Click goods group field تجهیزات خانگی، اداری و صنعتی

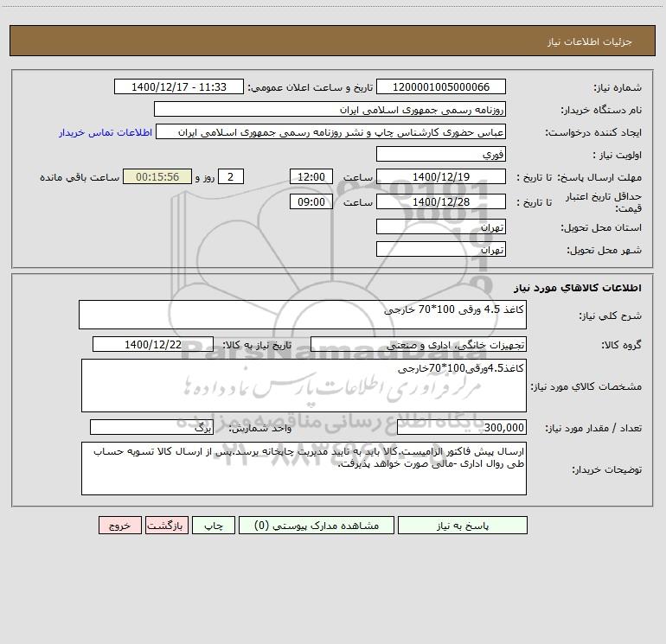point(419,344)
